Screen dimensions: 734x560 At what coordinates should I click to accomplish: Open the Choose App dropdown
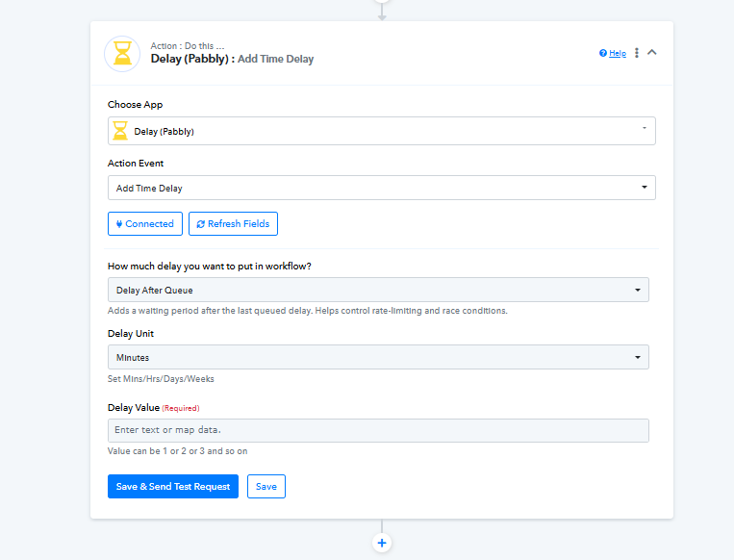point(381,131)
